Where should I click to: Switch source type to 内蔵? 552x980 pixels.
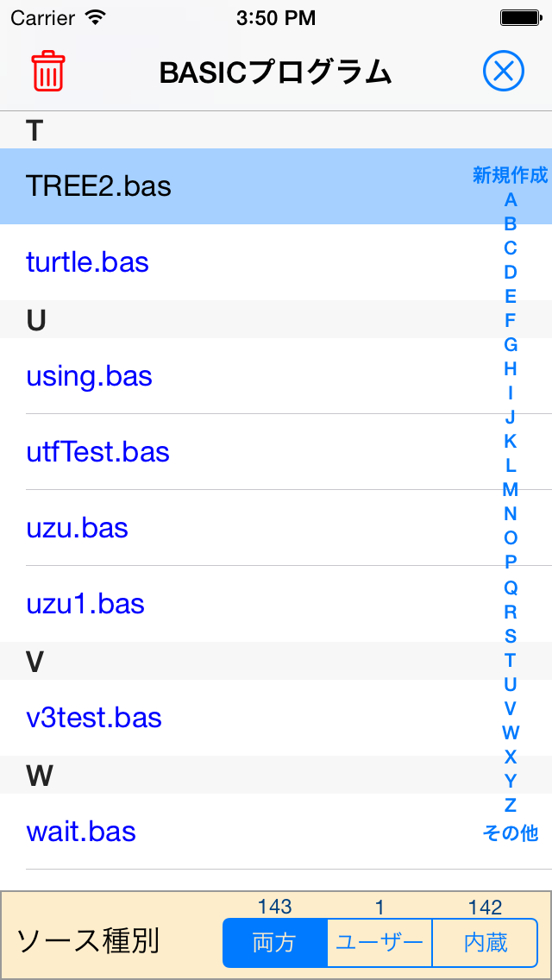[485, 943]
